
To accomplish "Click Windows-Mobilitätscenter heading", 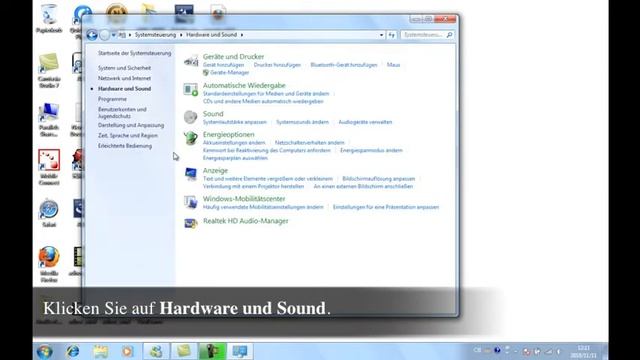I will coord(244,199).
